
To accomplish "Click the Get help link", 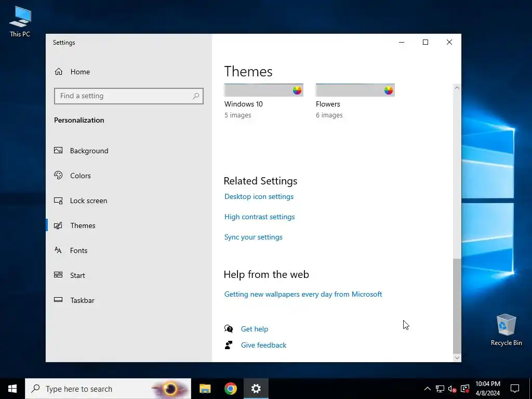I will 255,329.
